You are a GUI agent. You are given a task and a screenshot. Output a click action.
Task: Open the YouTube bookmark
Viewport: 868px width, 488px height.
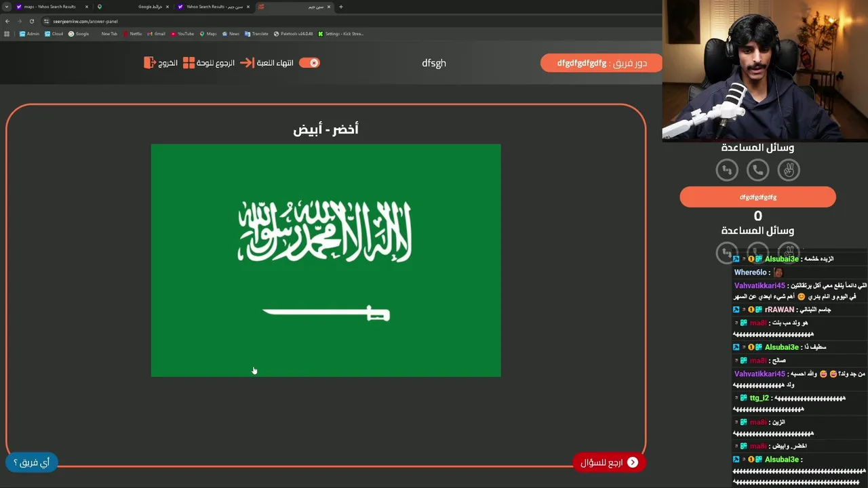click(182, 33)
